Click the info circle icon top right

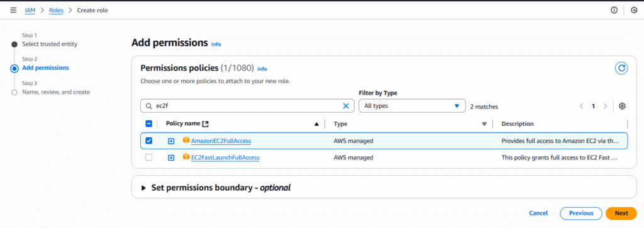tap(614, 10)
